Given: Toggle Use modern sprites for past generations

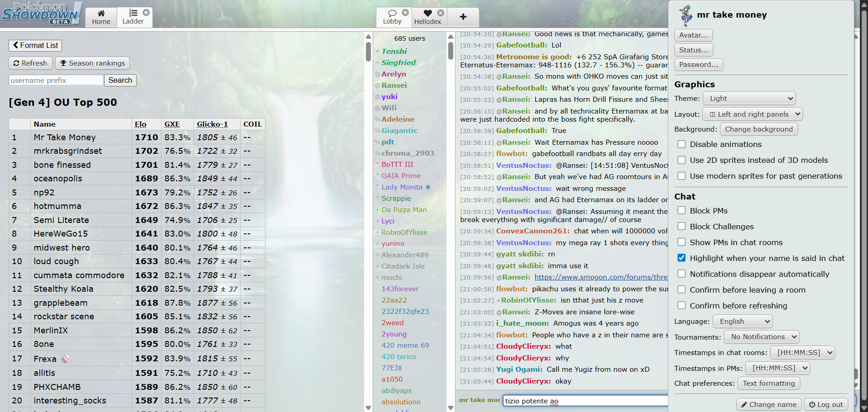Looking at the screenshot, I should (x=681, y=176).
